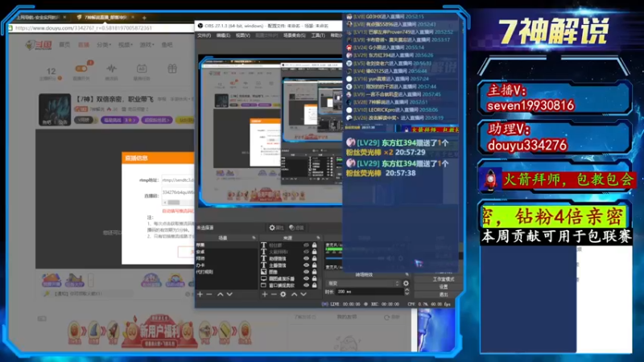This screenshot has width=644, height=362.
Task: Toggle visibility of the display capture source
Action: (x=306, y=278)
